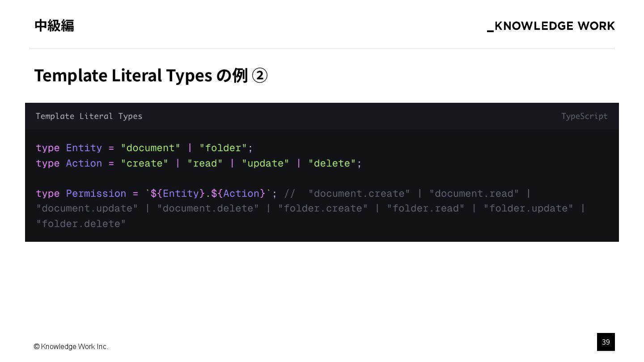Click the "create" string literal on the Action line
The height and width of the screenshot is (362, 644).
point(144,163)
